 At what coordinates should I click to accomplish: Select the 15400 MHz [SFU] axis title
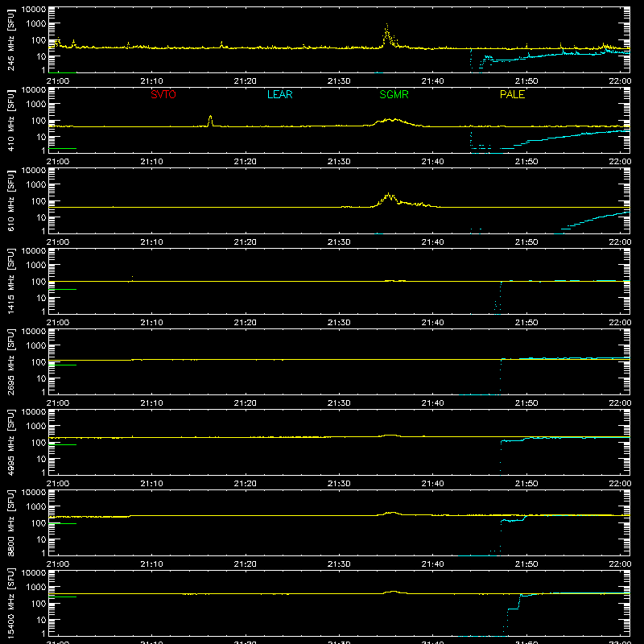point(11,603)
